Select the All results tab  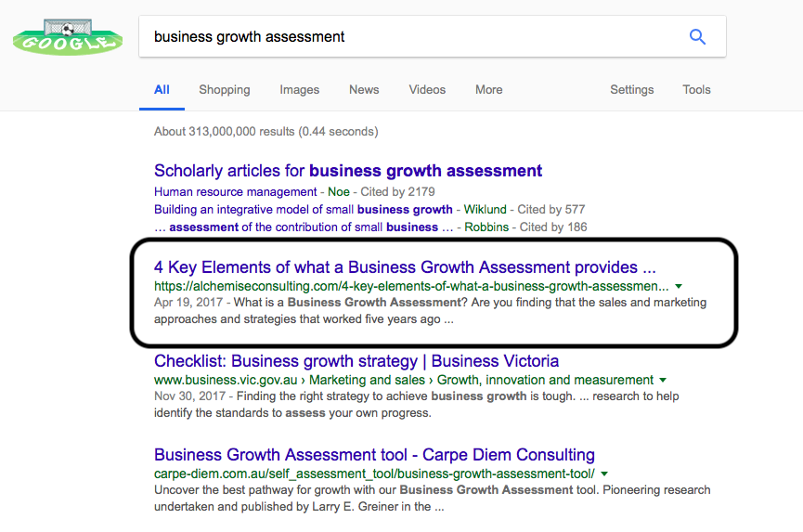click(162, 90)
